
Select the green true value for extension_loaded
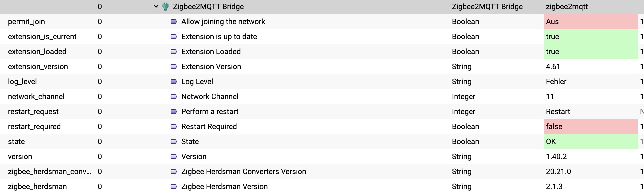[591, 52]
